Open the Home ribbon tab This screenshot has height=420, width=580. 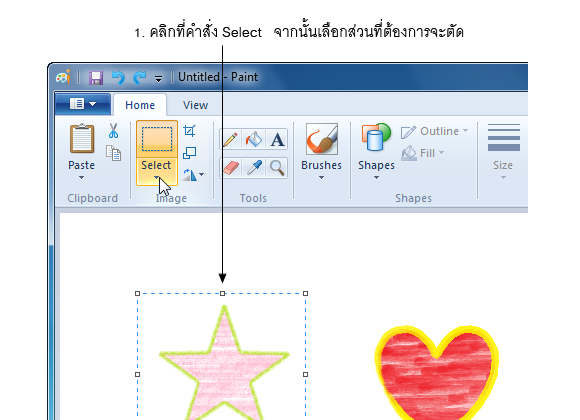click(140, 105)
